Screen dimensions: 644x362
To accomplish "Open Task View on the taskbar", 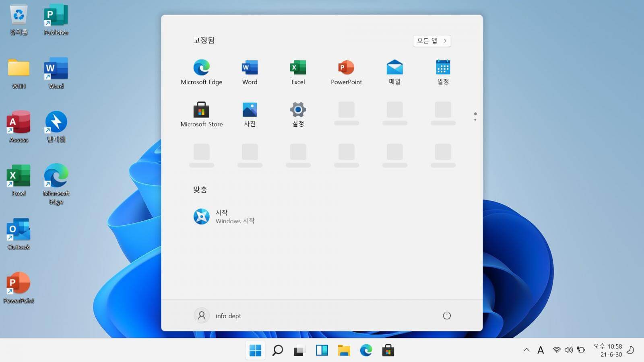I will (299, 350).
